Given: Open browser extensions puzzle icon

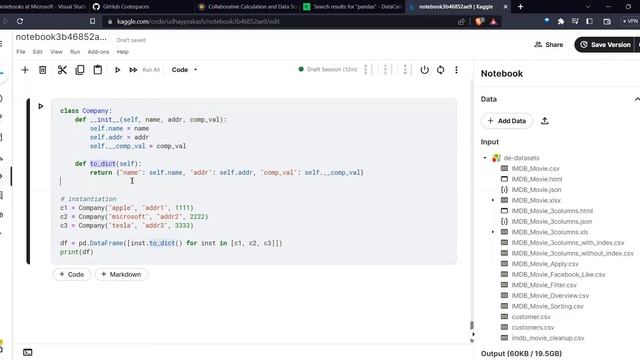Looking at the screenshot, I should click(561, 21).
